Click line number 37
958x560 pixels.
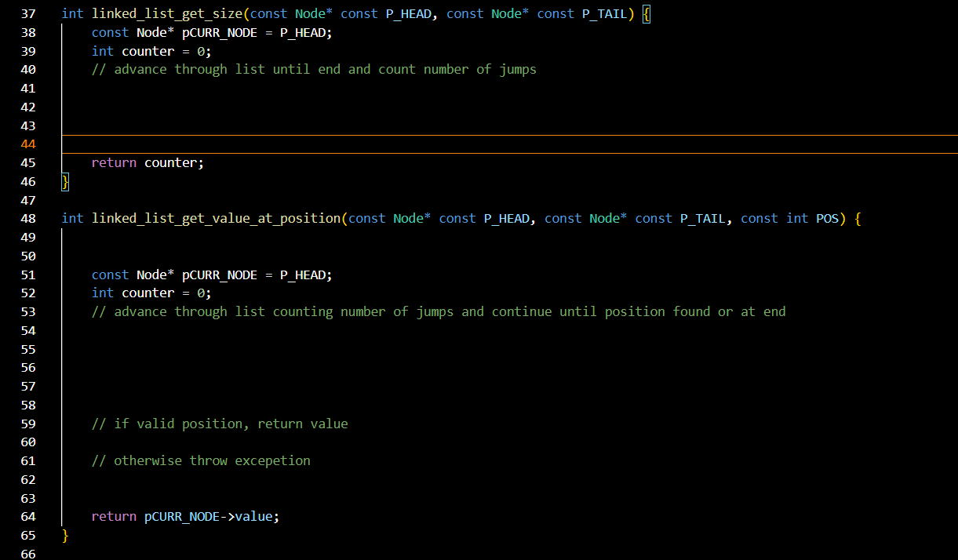pyautogui.click(x=28, y=13)
